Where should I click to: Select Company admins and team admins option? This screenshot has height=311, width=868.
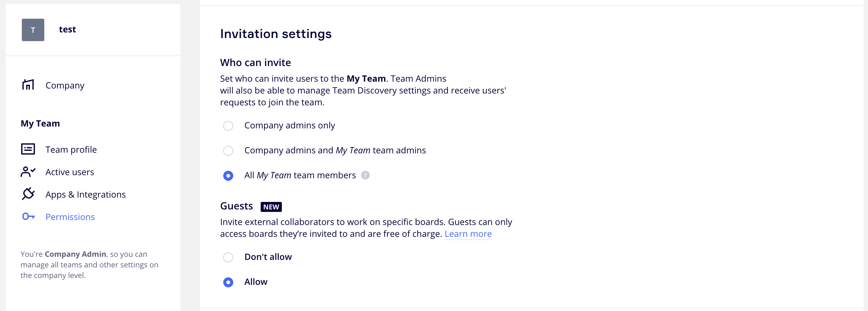click(228, 151)
